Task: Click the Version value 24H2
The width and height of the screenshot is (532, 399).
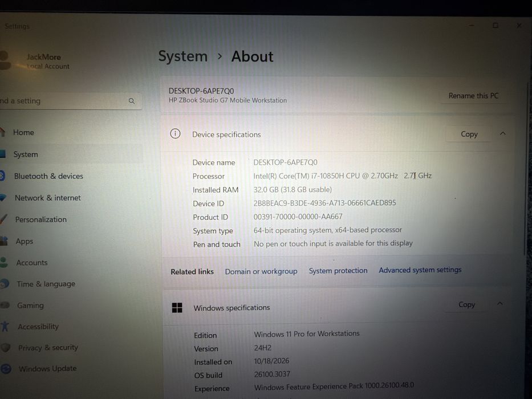Action: pyautogui.click(x=263, y=348)
